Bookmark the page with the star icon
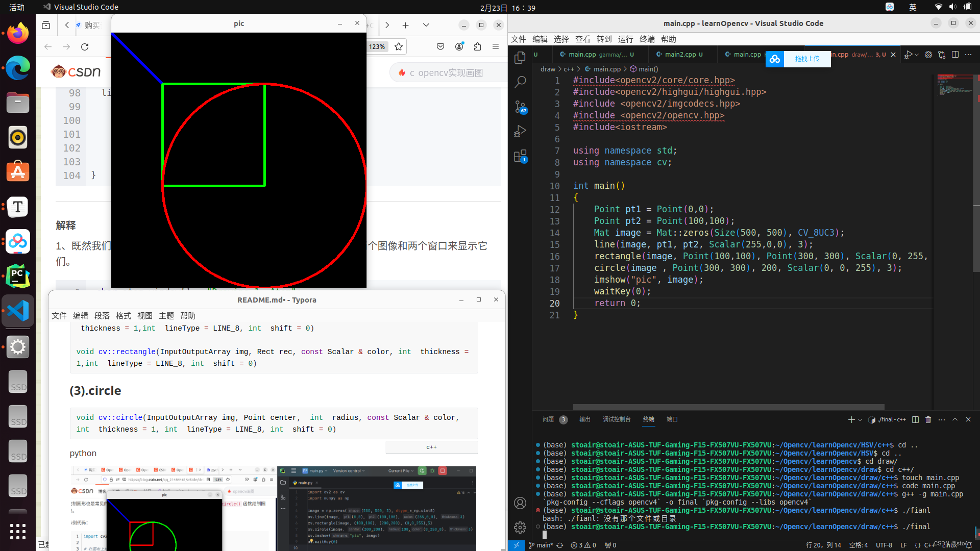Viewport: 980px width, 551px height. (x=399, y=47)
